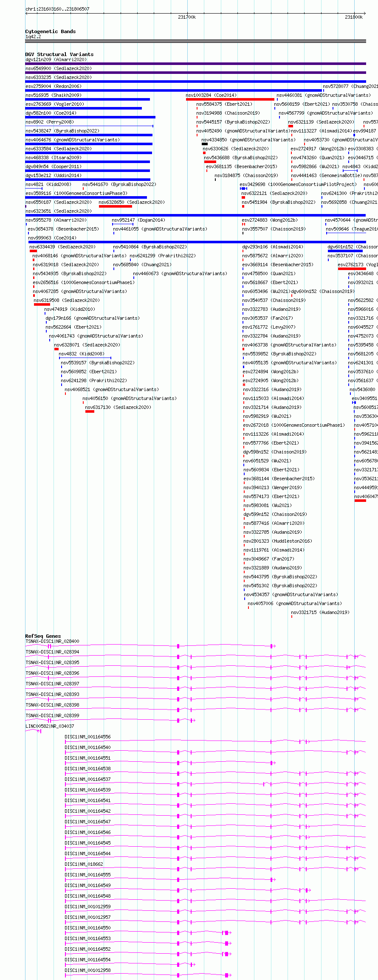378x980 pixels.
Task: Click nsv3184875 (Chaisson2019) label
Action: pos(246,175)
